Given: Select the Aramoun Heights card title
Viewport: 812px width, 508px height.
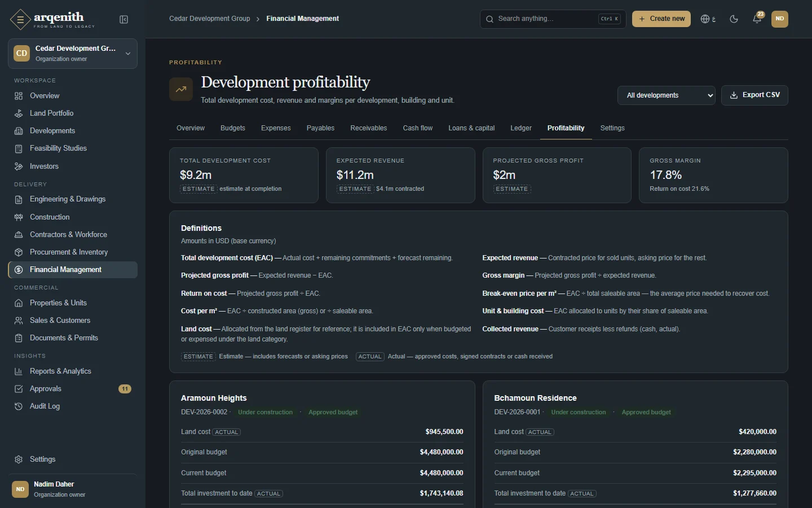Looking at the screenshot, I should point(214,398).
